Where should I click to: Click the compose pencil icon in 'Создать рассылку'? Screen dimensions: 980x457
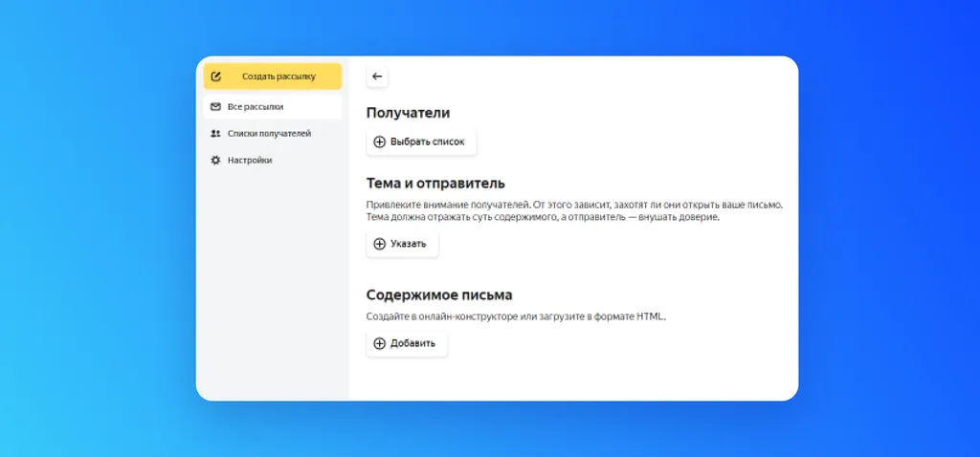[x=216, y=76]
